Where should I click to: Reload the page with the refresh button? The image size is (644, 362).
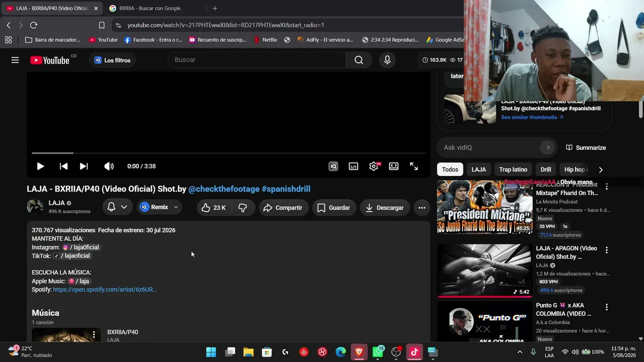point(34,25)
